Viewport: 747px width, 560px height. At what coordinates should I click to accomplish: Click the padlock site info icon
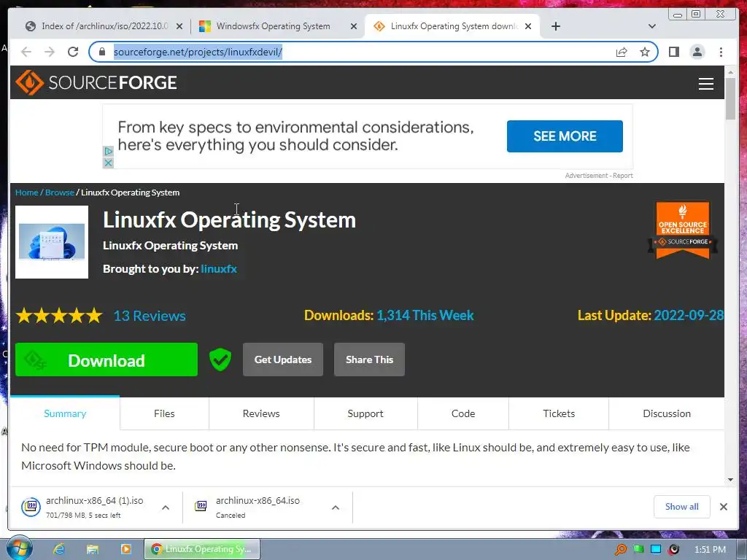click(101, 52)
